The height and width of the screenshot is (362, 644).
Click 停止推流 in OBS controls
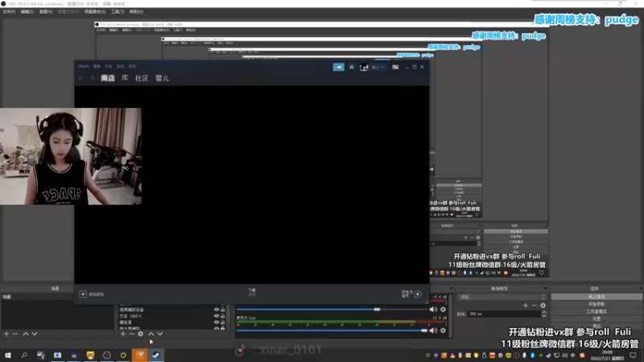coord(597,297)
